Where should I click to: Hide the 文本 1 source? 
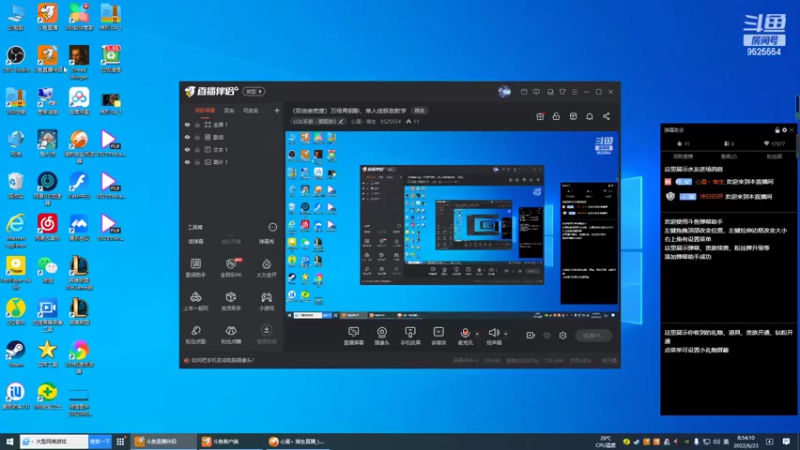point(187,149)
